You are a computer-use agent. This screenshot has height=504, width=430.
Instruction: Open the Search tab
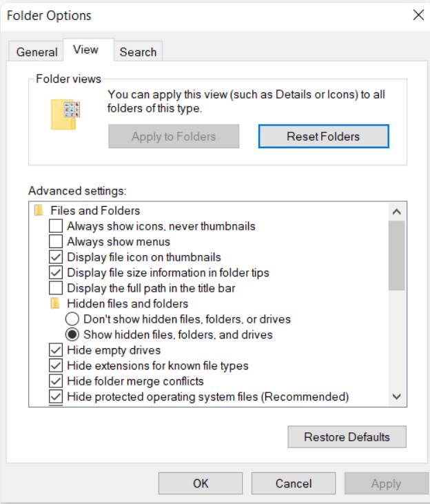click(139, 52)
